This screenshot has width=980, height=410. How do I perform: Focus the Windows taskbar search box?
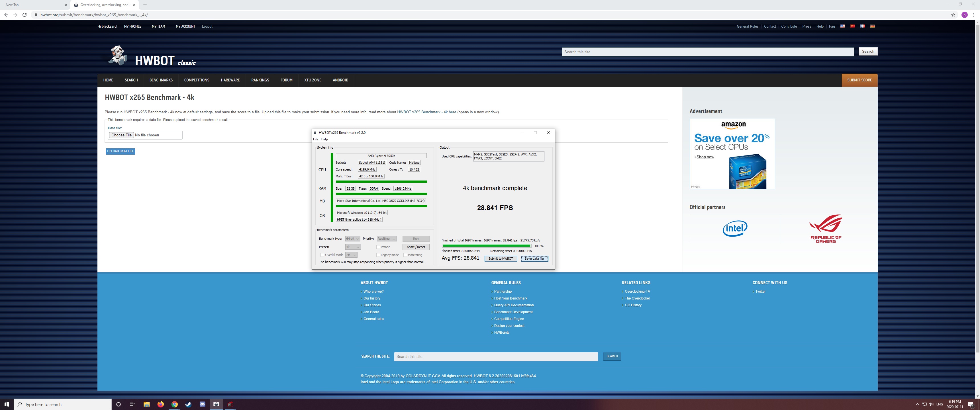click(63, 404)
